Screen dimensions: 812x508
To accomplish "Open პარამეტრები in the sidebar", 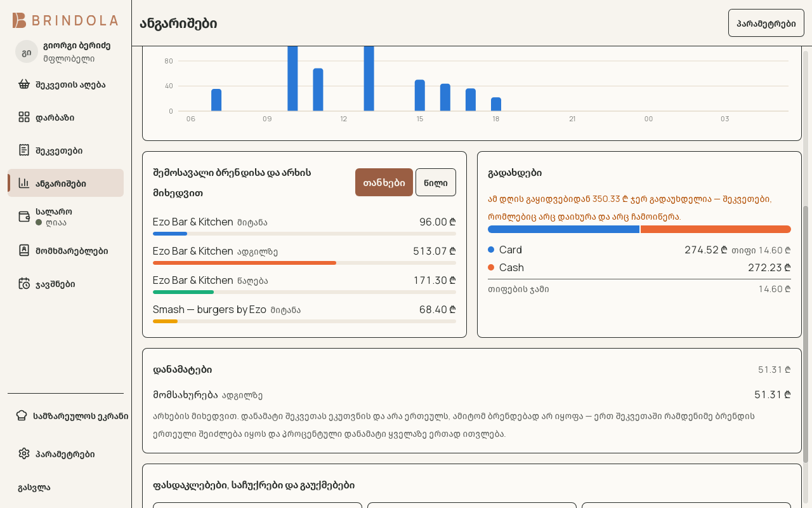I will 65,454.
